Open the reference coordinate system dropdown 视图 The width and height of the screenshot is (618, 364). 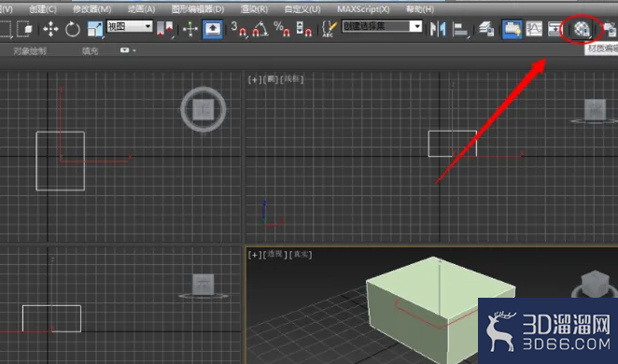point(129,26)
